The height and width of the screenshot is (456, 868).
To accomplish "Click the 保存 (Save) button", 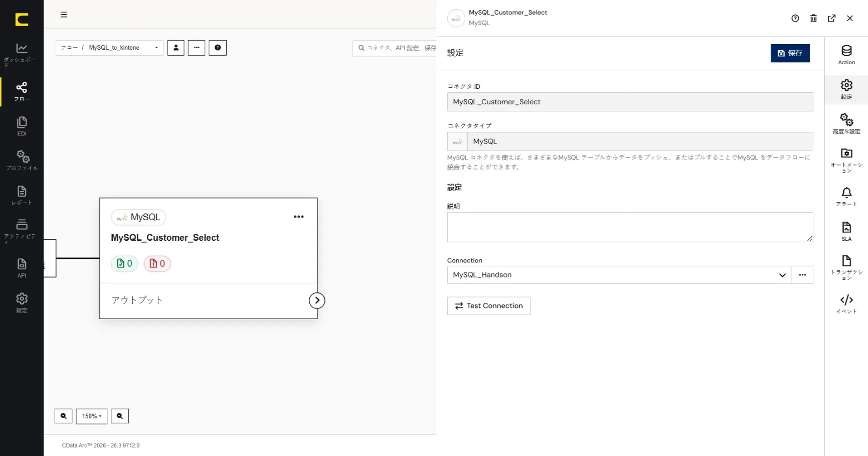I will (x=790, y=53).
